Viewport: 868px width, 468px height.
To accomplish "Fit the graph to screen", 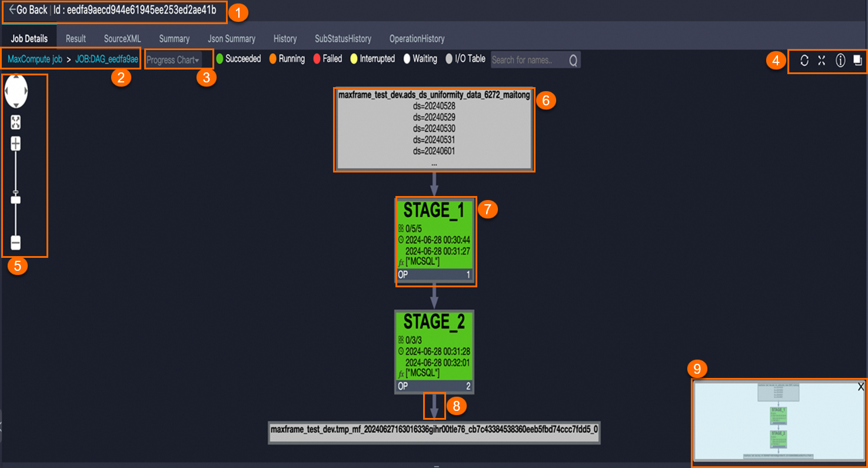I will pyautogui.click(x=16, y=122).
